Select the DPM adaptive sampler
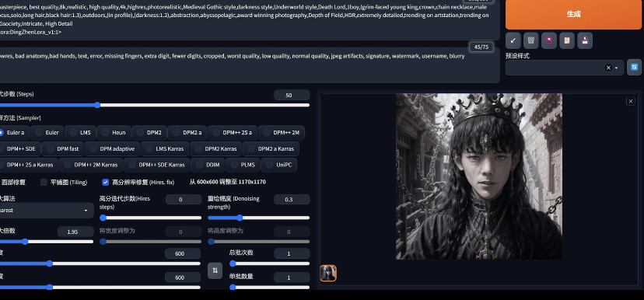 [x=112, y=148]
